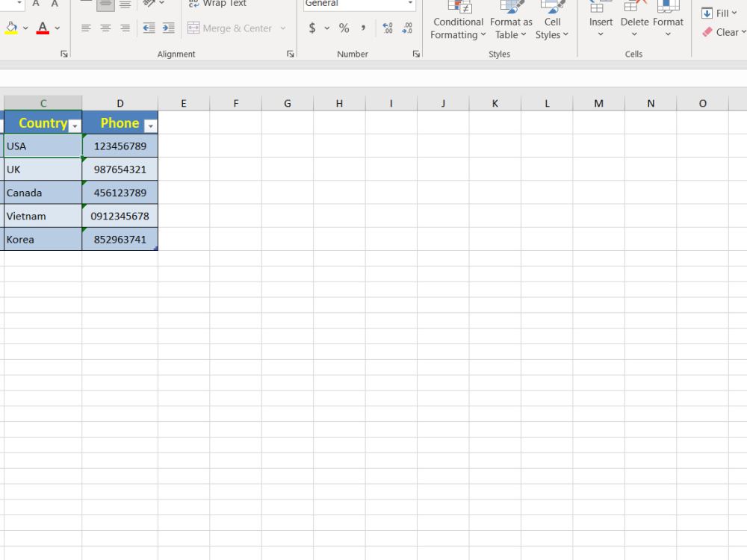The width and height of the screenshot is (747, 560).
Task: Open Conditional Formatting menu
Action: click(458, 22)
